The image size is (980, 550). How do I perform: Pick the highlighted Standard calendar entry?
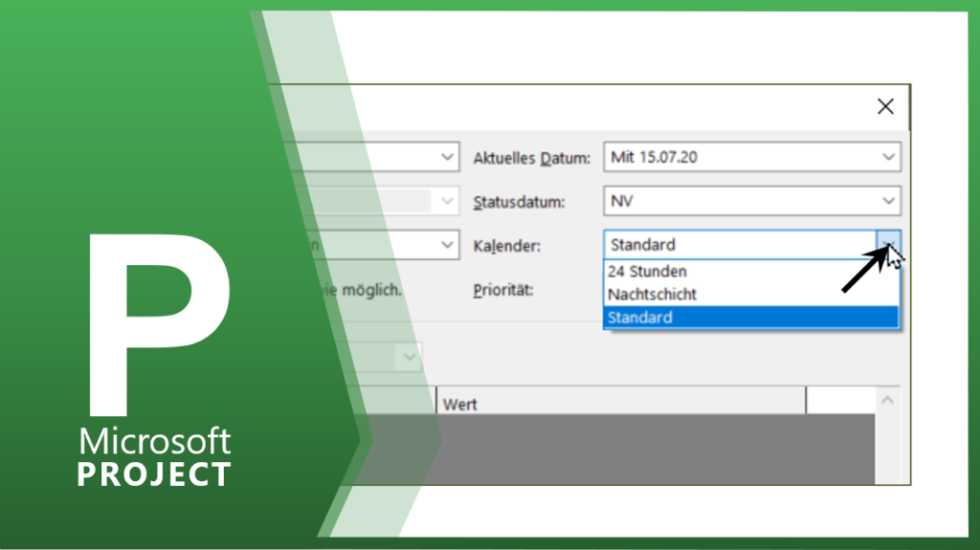coord(750,317)
